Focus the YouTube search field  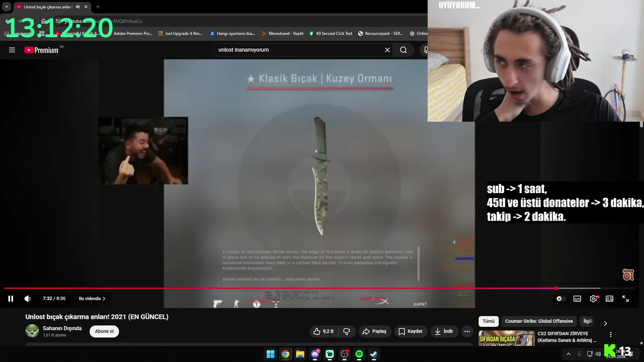pos(297,50)
